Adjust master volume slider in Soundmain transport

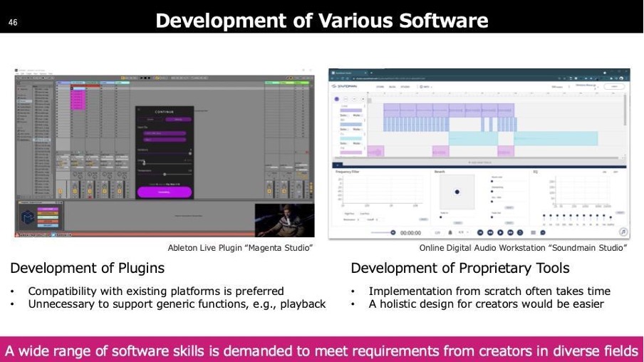coord(383,232)
